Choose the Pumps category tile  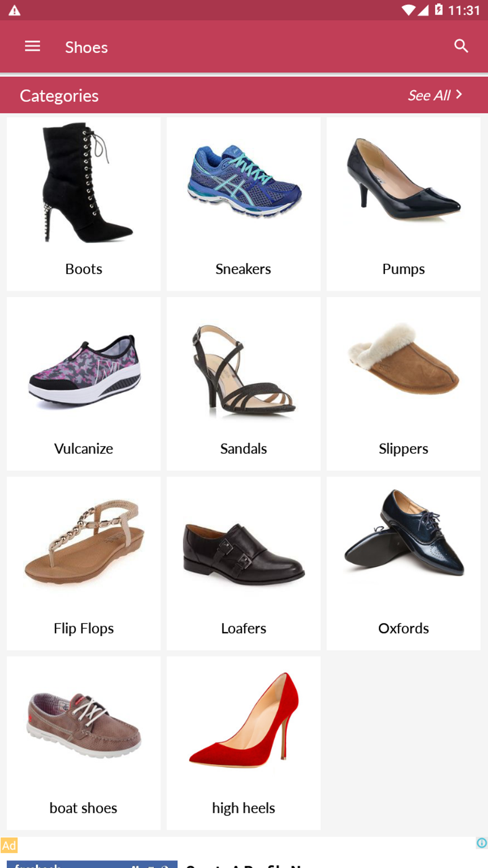coord(403,204)
